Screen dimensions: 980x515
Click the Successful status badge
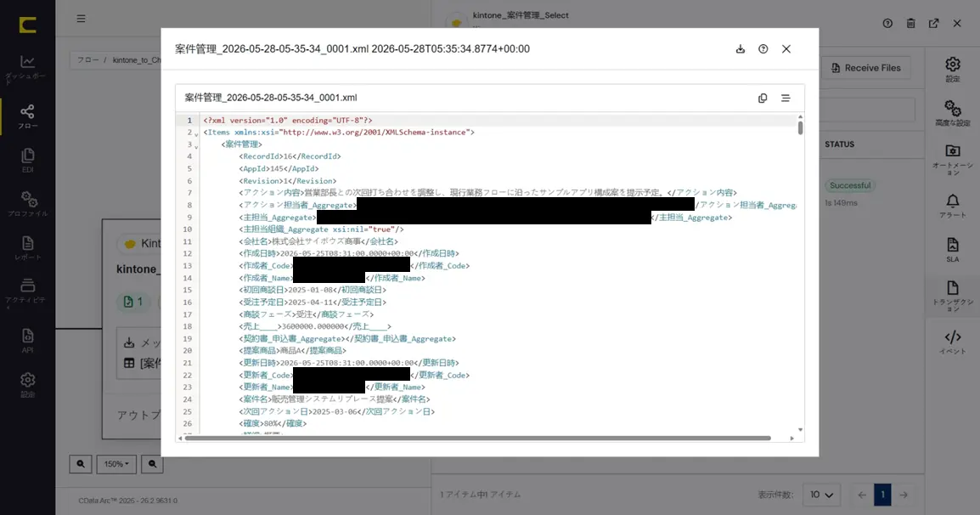click(850, 186)
